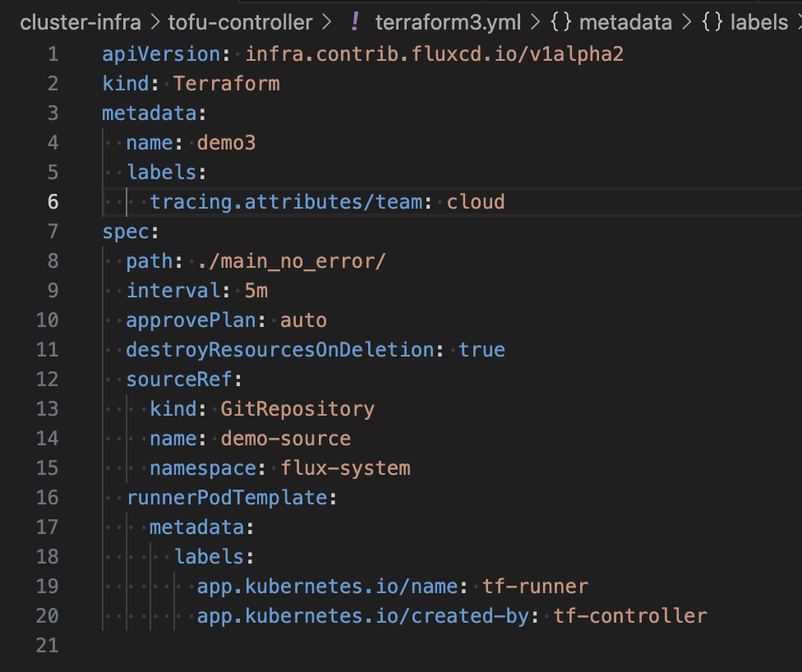Click the metadata key on line 3
This screenshot has height=672, width=802.
point(150,113)
